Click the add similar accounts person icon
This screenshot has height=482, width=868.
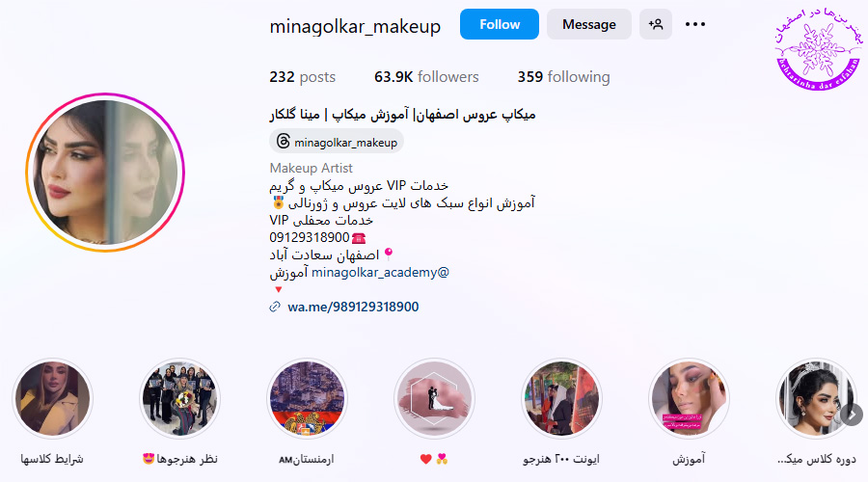(656, 24)
